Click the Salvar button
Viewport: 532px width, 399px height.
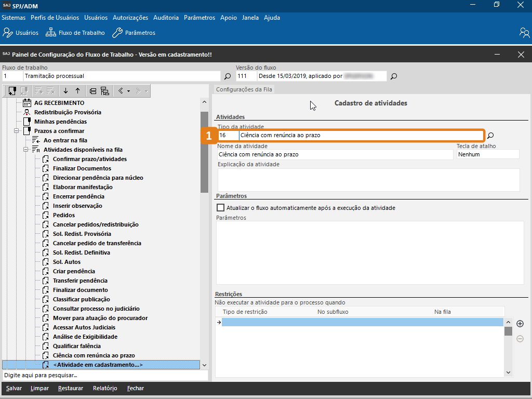tap(14, 388)
